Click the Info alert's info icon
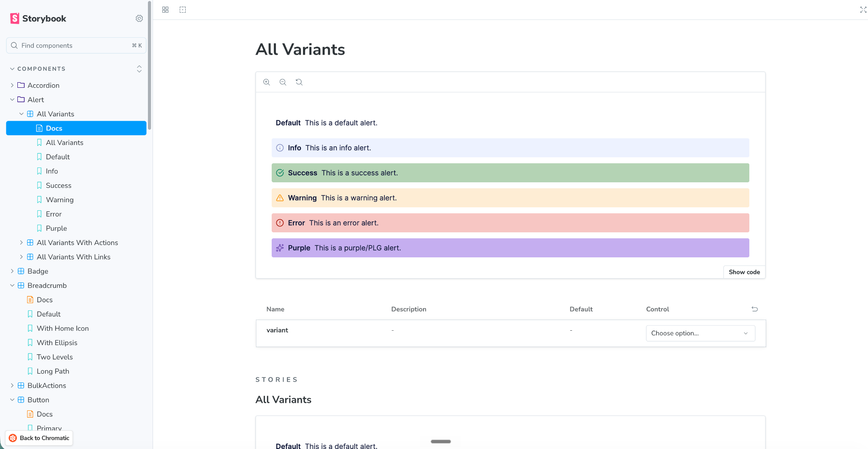Viewport: 868px width, 449px height. (280, 148)
